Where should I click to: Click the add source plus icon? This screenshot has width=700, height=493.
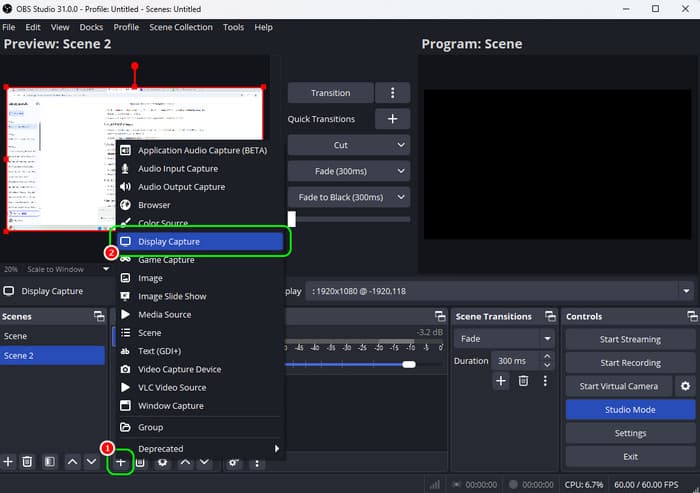(x=121, y=462)
